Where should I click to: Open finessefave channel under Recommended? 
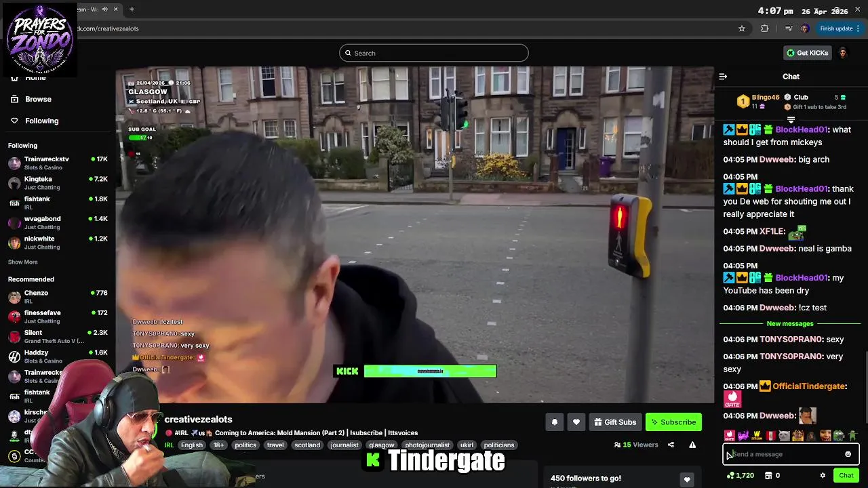pos(58,317)
